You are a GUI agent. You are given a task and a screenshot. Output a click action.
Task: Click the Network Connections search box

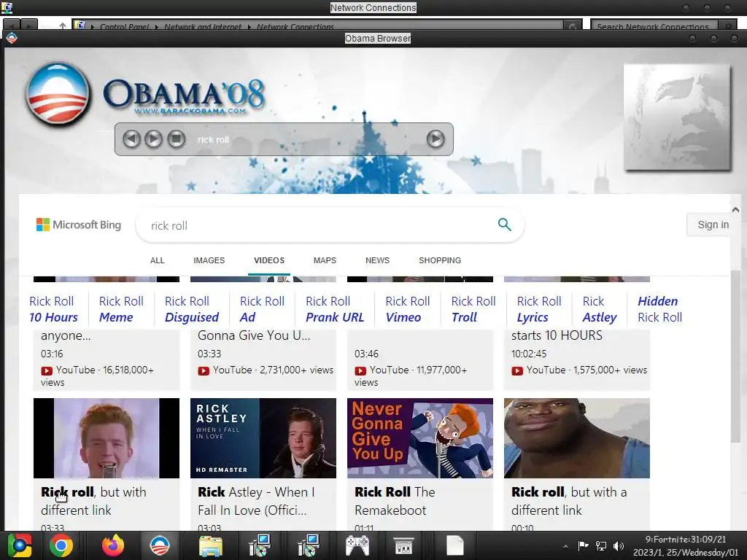point(653,26)
